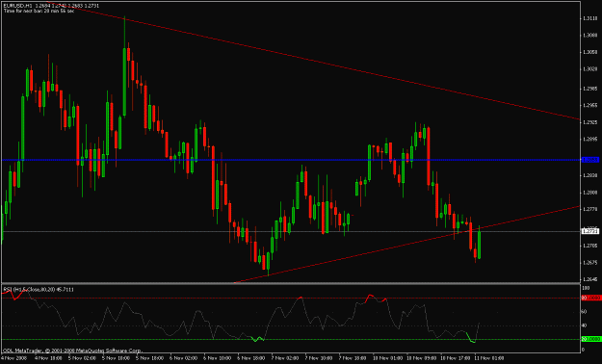
Task: Click the '11 Nov 01:00' time axis label
Action: [x=488, y=358]
